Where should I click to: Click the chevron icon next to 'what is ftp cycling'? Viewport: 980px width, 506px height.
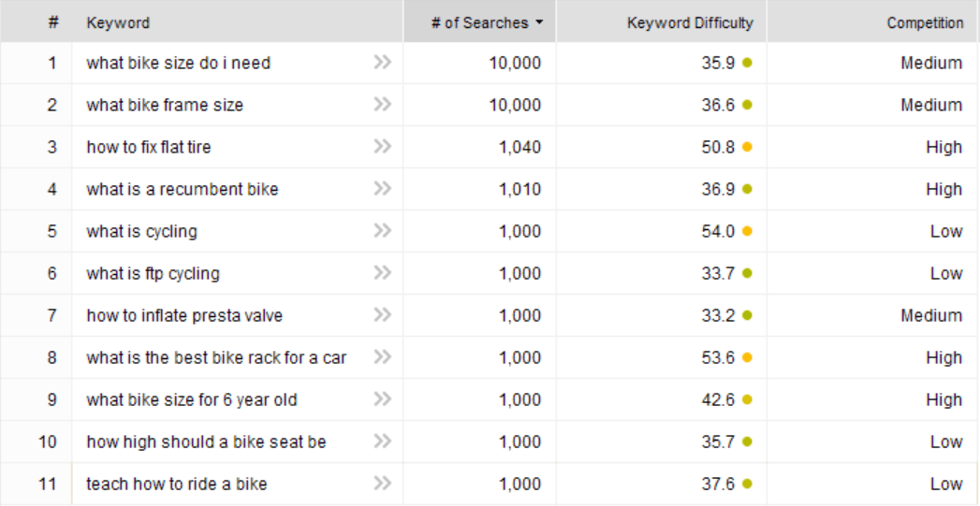[x=382, y=273]
